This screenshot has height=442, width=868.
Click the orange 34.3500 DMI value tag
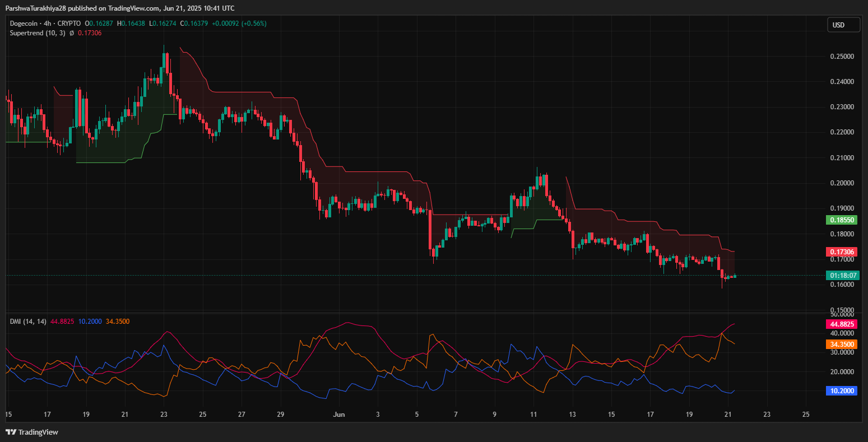(x=842, y=344)
